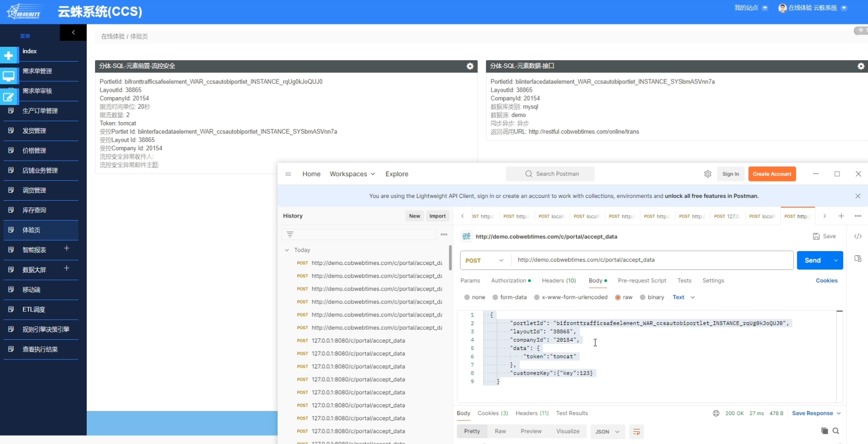Screen dimensions: 868x444
Task: Open tab options ellipsis in Postman
Action: [x=858, y=216]
